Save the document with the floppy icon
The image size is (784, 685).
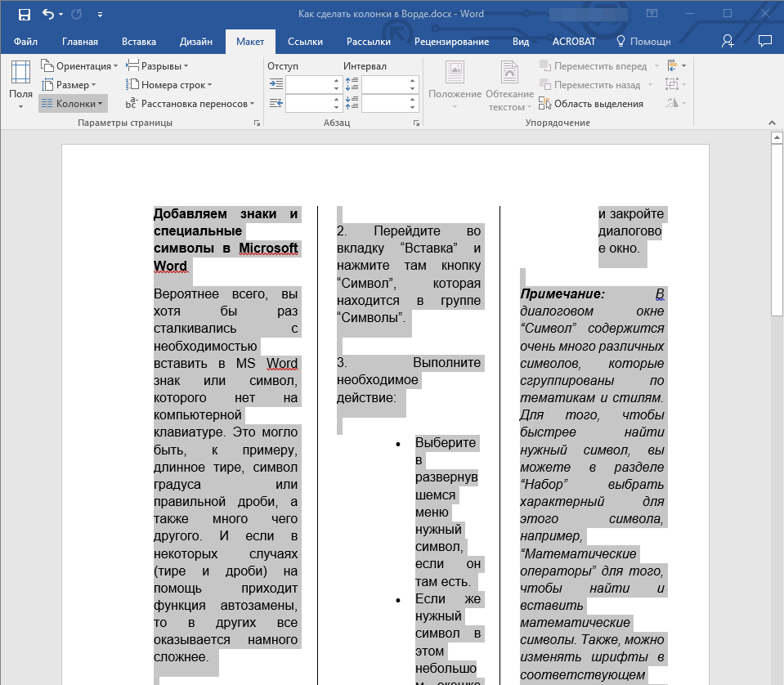(x=24, y=15)
